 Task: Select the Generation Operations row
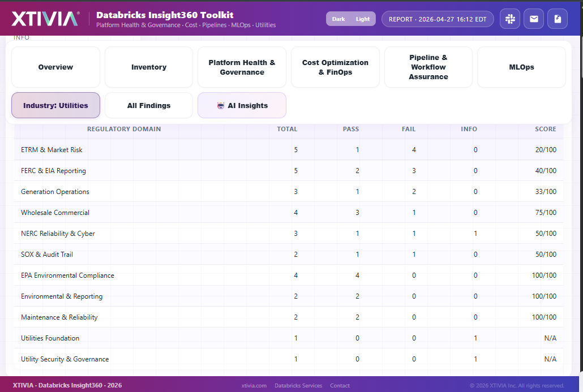pos(289,191)
